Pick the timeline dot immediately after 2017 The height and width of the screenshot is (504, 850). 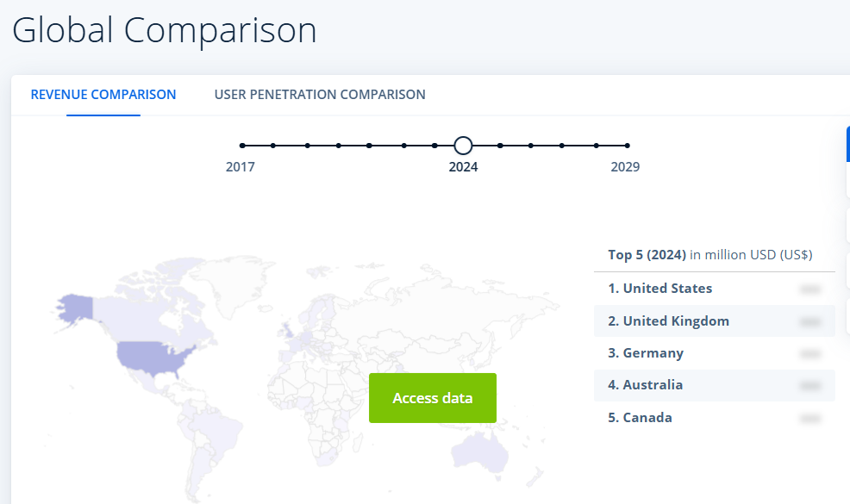273,146
